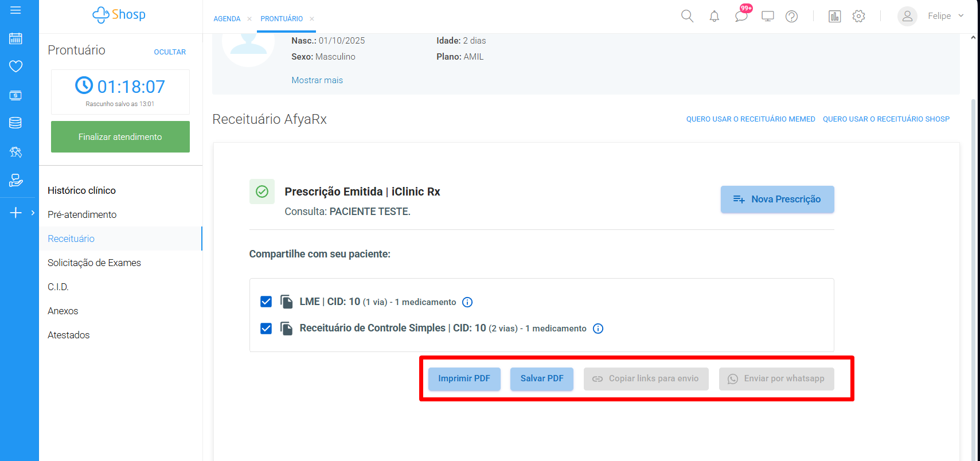This screenshot has height=461, width=980.
Task: Switch to the AGENDA tab
Action: tap(227, 19)
